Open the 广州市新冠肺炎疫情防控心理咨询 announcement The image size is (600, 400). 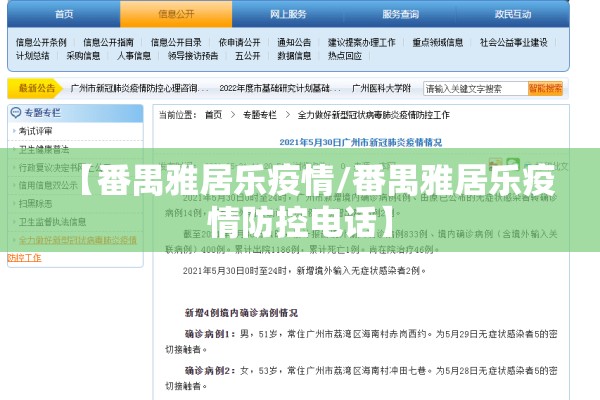click(x=139, y=89)
